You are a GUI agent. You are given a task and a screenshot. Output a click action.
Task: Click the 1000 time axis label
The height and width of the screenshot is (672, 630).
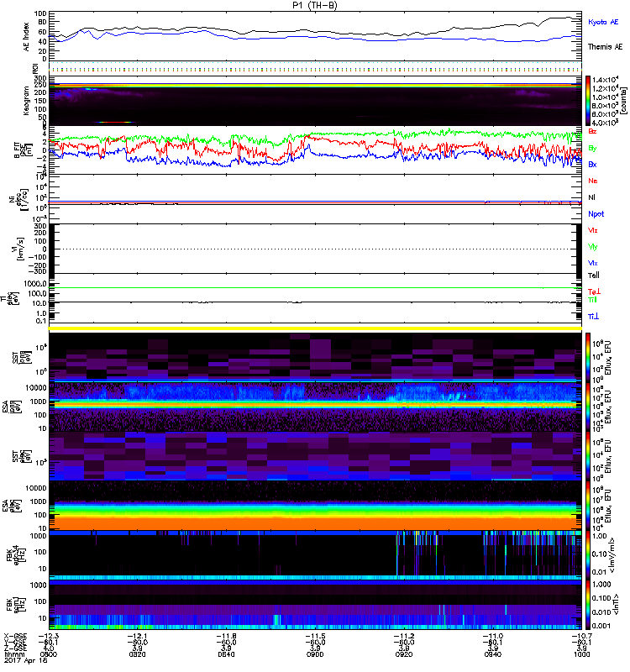[x=581, y=654]
